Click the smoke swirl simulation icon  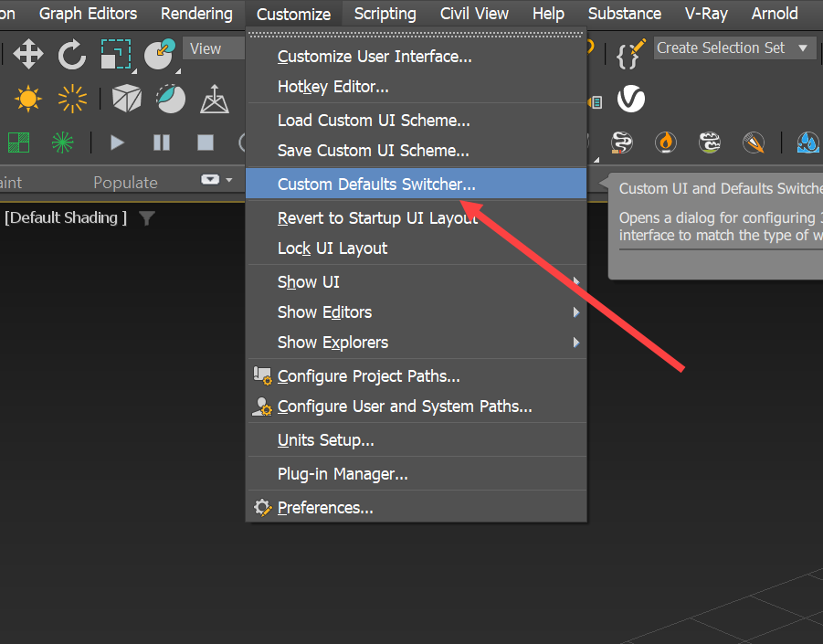622,143
